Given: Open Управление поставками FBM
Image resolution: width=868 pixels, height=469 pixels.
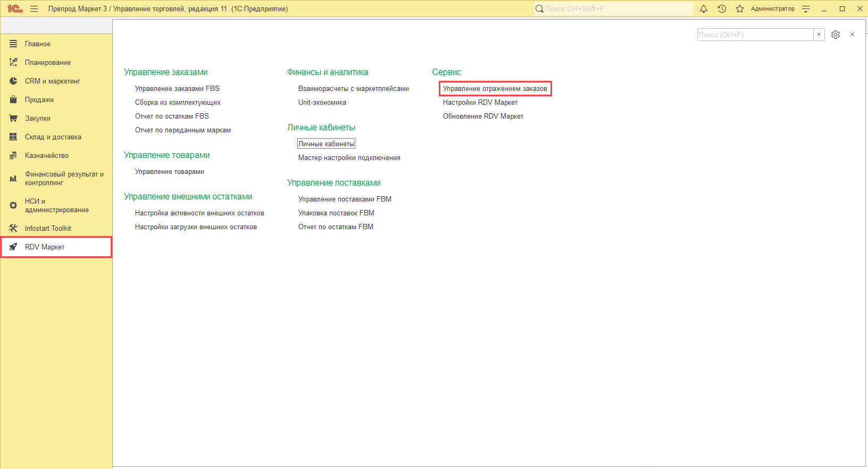Looking at the screenshot, I should (x=345, y=199).
